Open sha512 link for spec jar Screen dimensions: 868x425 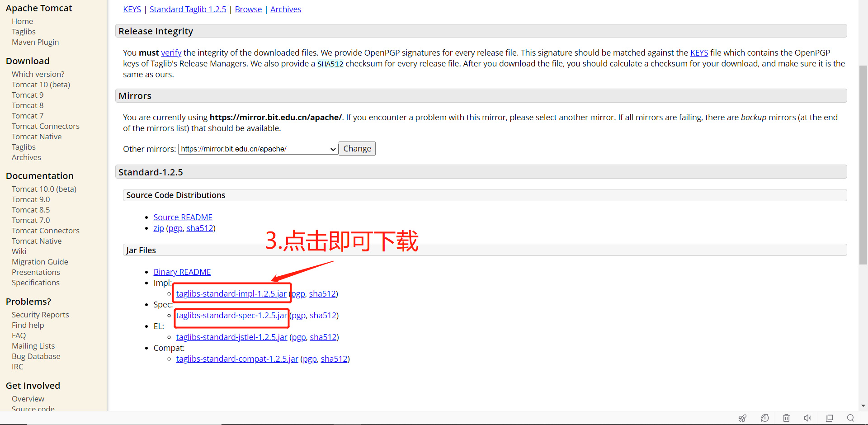coord(323,316)
